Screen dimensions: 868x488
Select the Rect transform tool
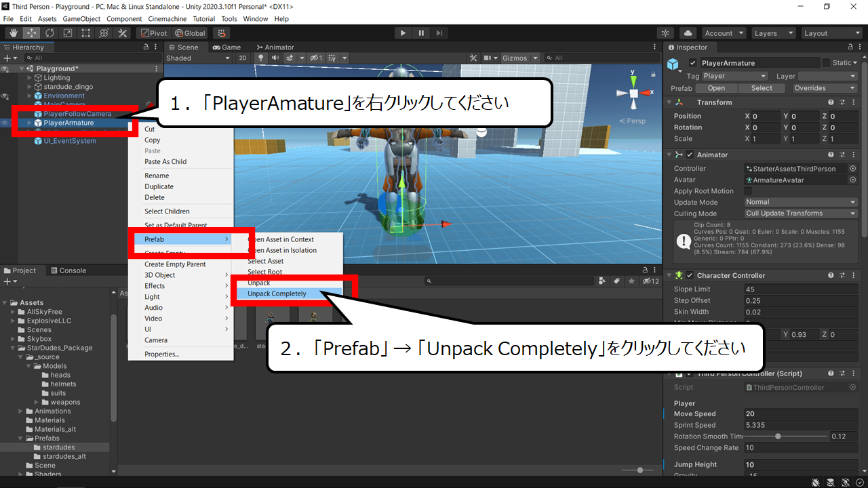pyautogui.click(x=86, y=33)
